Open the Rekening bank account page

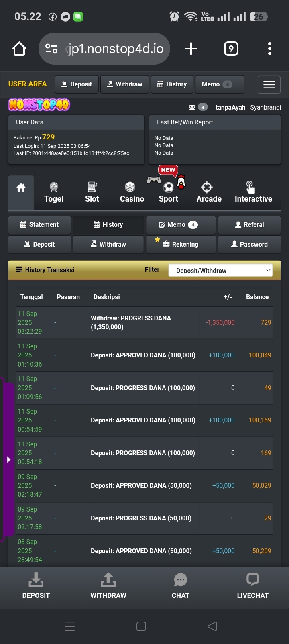[x=181, y=244]
